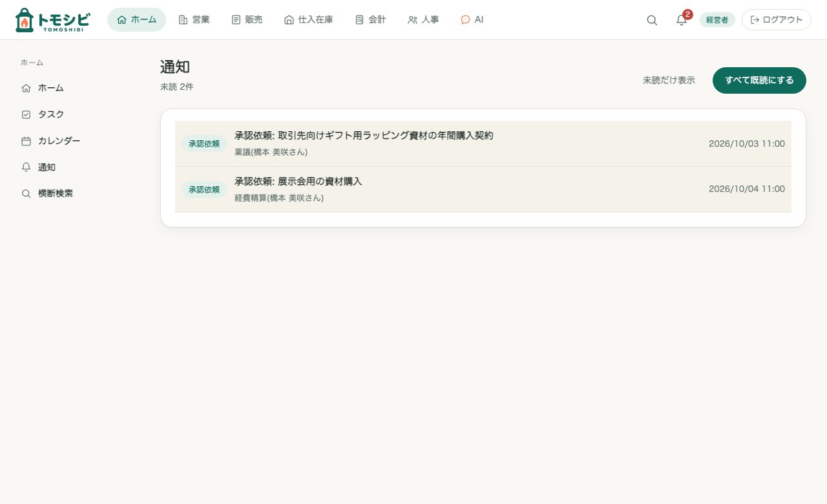Open notification about ギフト用ラッピング資材の年間購入契約
This screenshot has height=504, width=827.
pyautogui.click(x=483, y=143)
